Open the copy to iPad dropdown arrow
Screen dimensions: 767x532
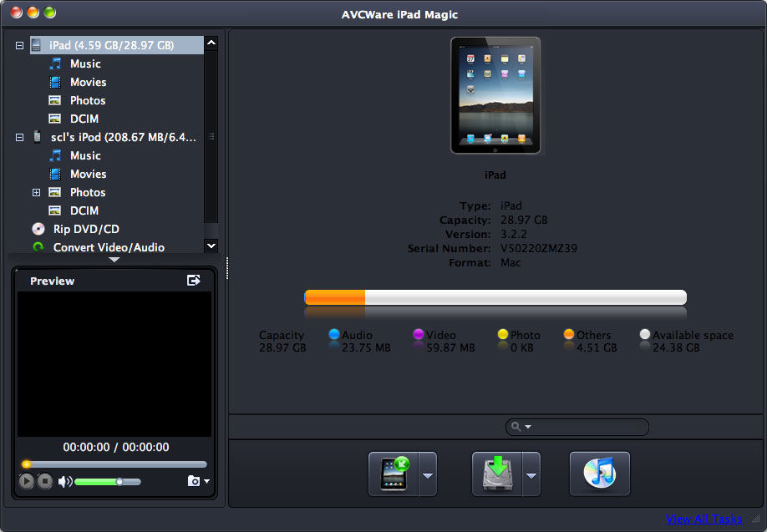(x=428, y=474)
